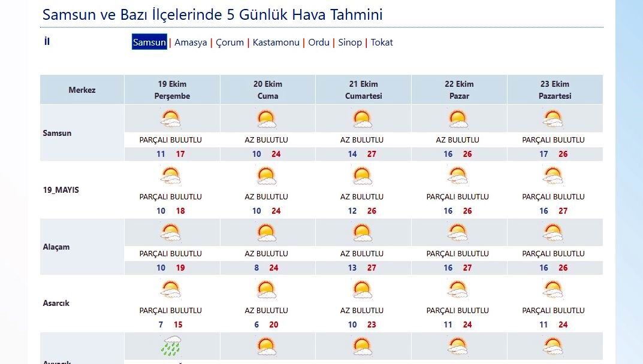The width and height of the screenshot is (643, 364).
Task: Open Tokat province forecast
Action: click(x=382, y=43)
